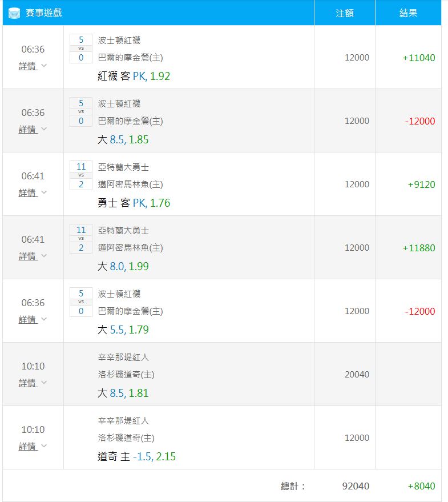
Task: Select the 賽事遊戲 header title
Action: [44, 13]
